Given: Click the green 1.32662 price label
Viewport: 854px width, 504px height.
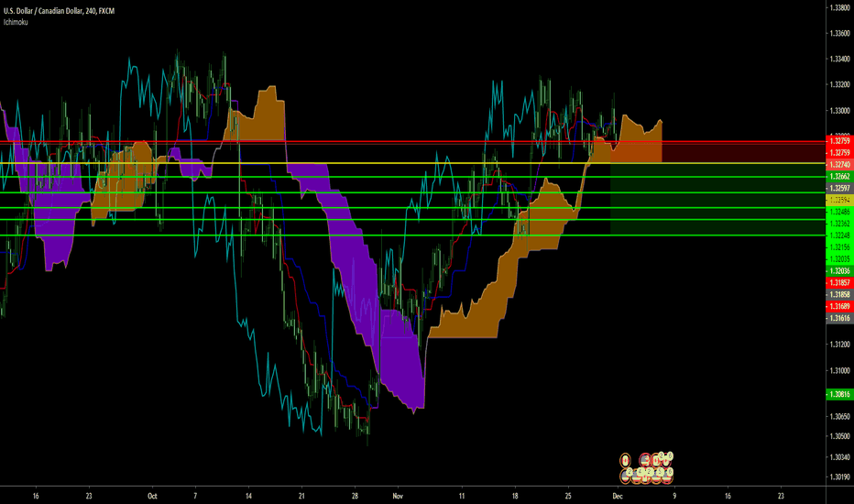Looking at the screenshot, I should 838,176.
